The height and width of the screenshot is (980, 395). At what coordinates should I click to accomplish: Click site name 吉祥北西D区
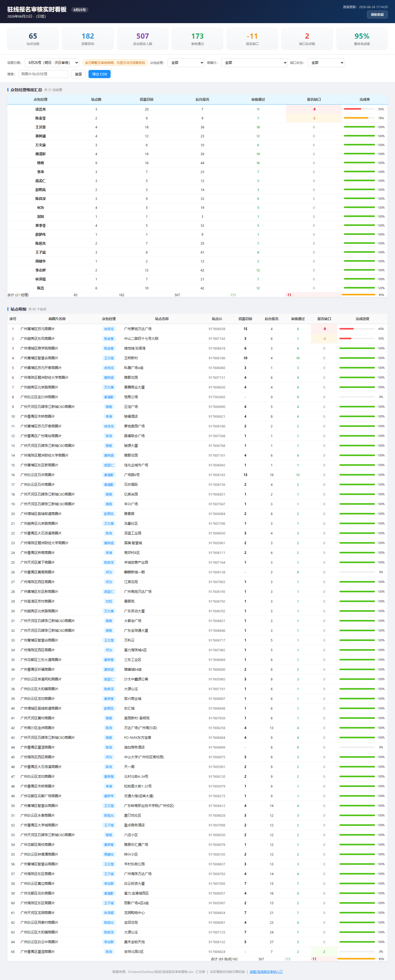click(x=134, y=952)
